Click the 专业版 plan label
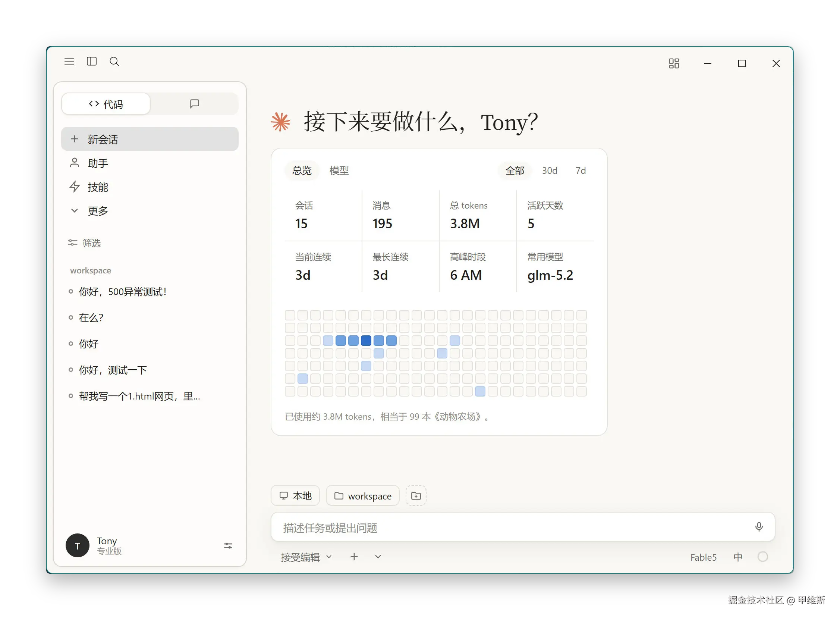Screen dimensions: 840x620 (109, 551)
